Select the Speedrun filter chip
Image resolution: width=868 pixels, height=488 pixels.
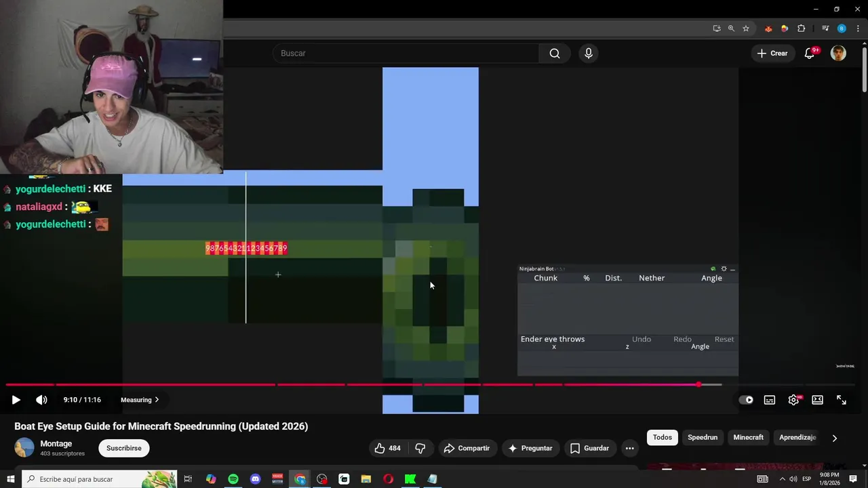[703, 437]
